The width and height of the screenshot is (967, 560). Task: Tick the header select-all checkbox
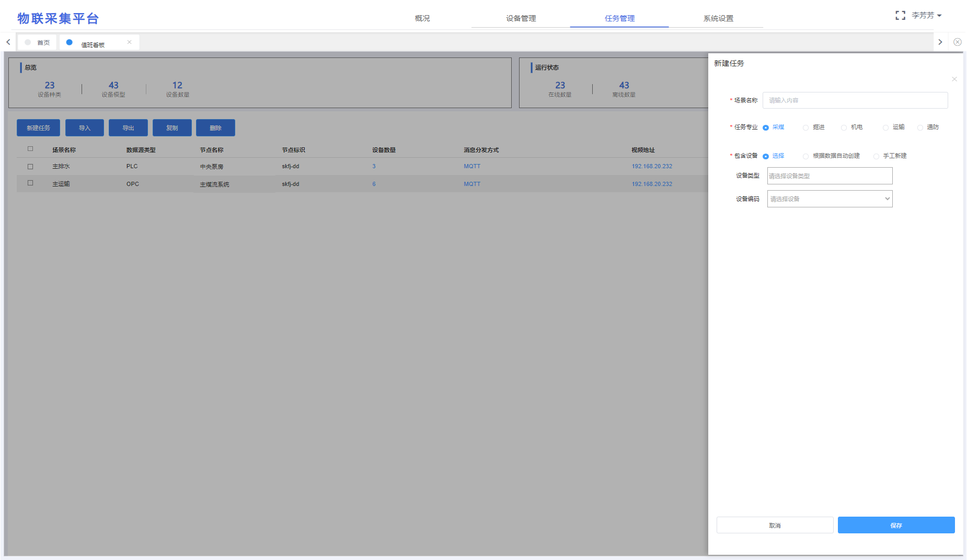coord(30,149)
